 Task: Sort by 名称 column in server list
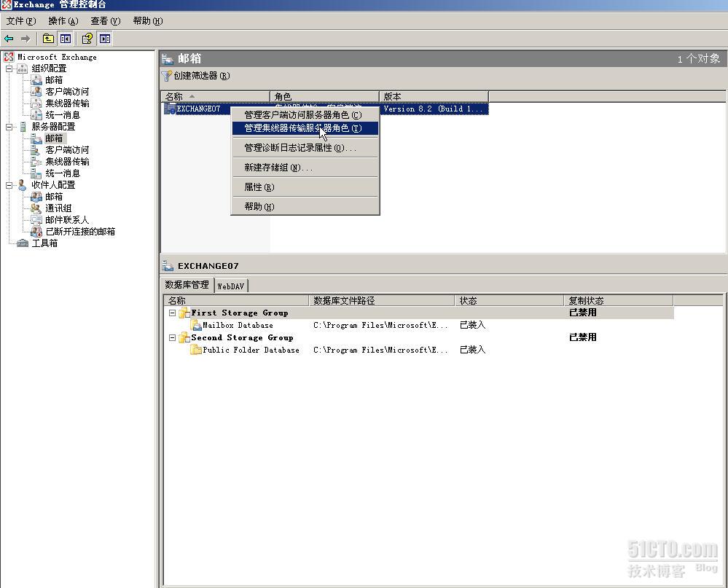click(x=216, y=96)
